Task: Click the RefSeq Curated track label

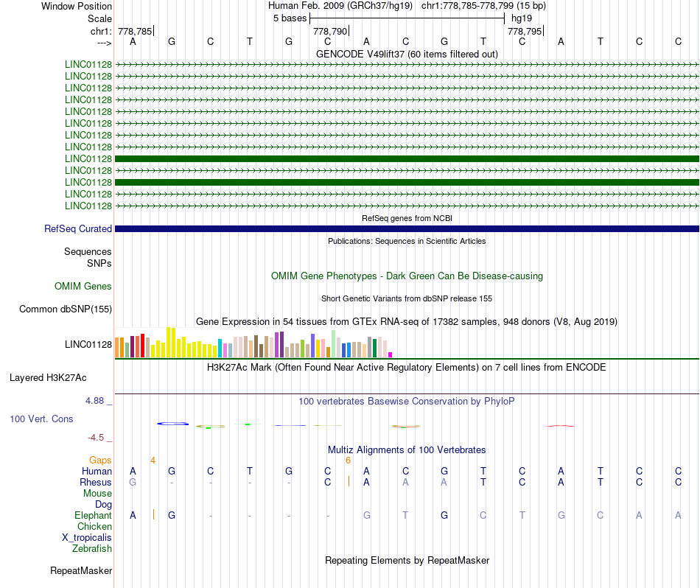Action: pos(78,228)
